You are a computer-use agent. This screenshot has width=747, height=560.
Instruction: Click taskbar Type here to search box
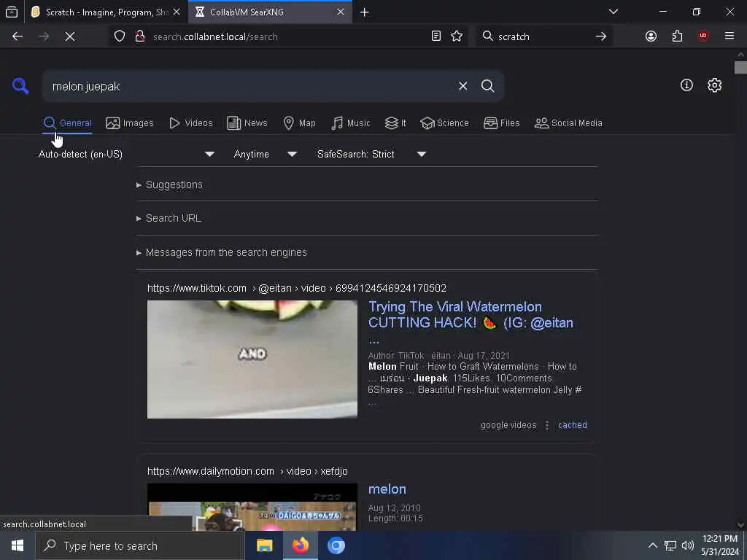pyautogui.click(x=140, y=545)
